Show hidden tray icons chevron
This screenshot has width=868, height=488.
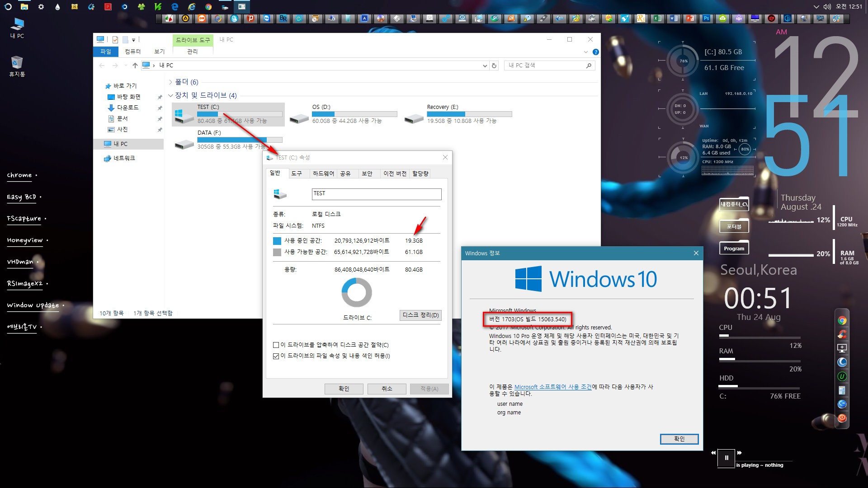(816, 7)
